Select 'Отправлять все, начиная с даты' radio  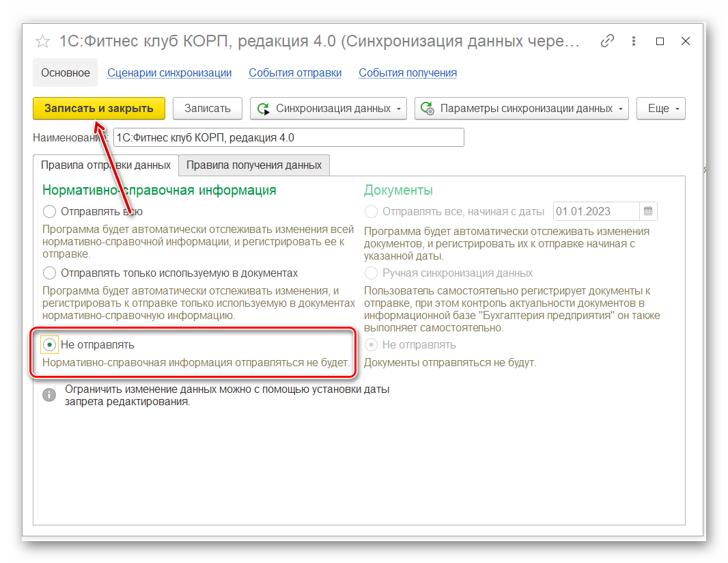[371, 211]
